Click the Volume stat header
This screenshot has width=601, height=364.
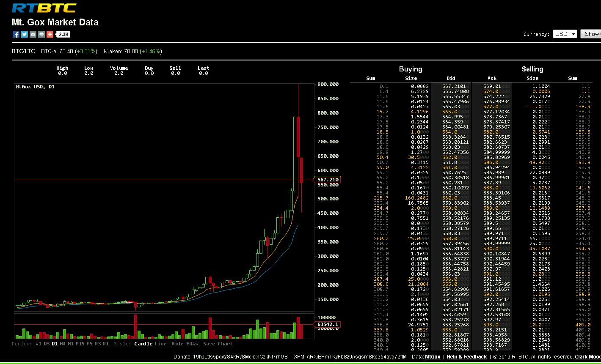[119, 68]
